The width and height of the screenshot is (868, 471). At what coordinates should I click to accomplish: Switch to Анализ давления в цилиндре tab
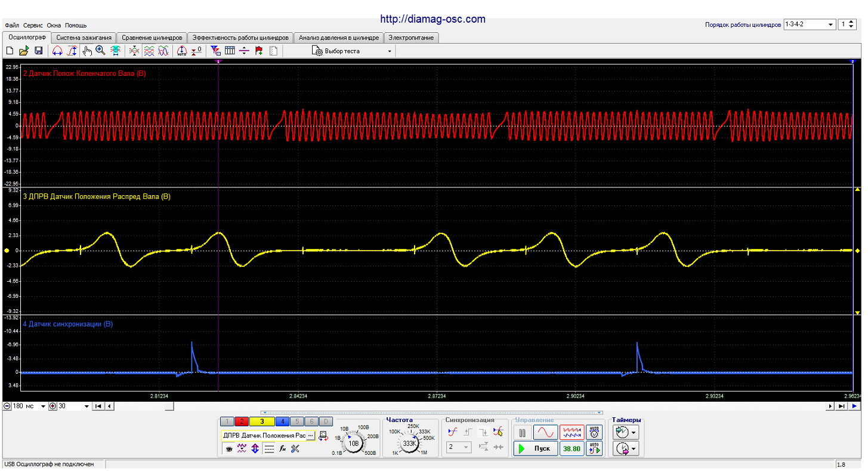[338, 38]
